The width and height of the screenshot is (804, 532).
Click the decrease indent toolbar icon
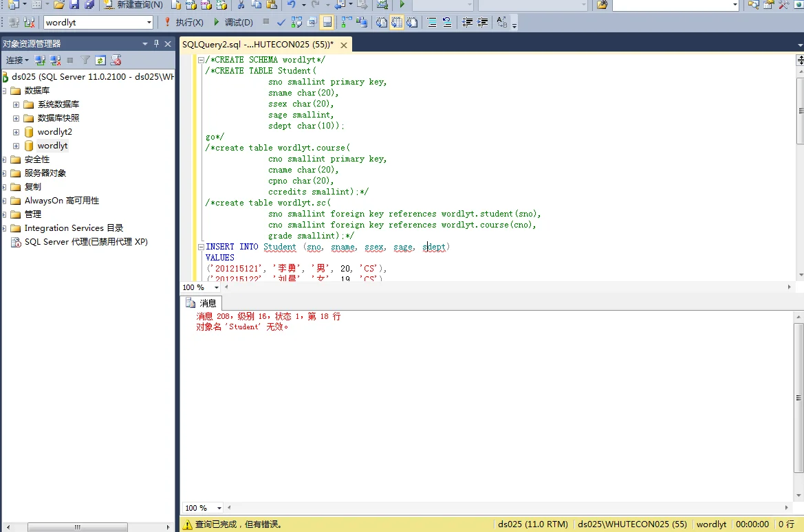(468, 23)
